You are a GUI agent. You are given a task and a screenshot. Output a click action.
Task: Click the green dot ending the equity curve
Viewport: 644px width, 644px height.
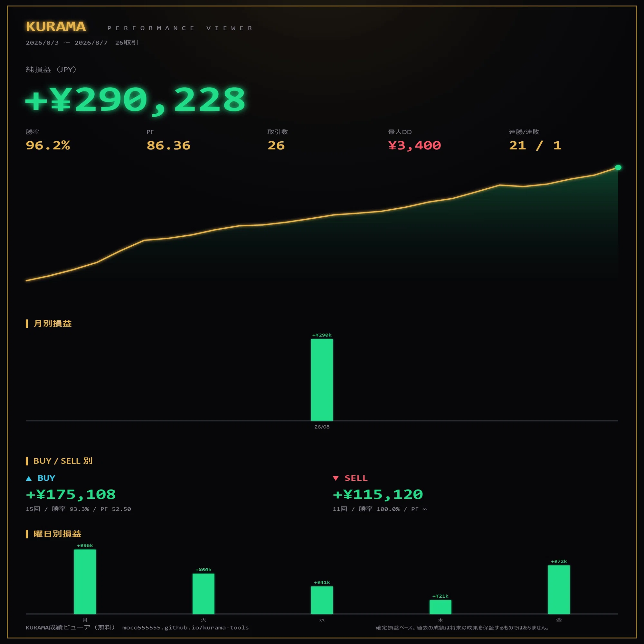click(618, 167)
